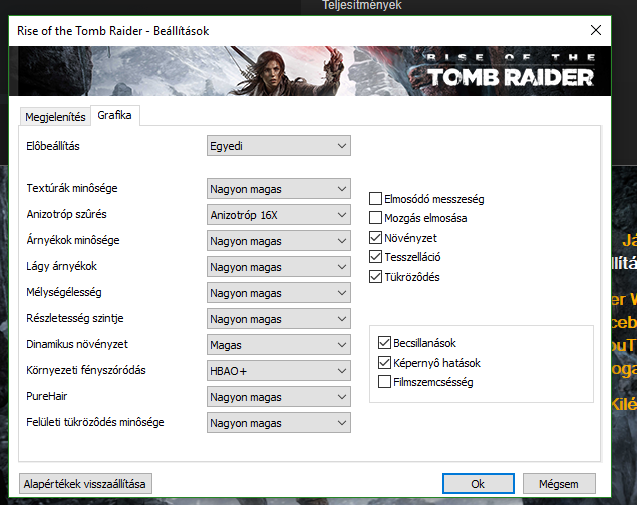This screenshot has height=505, width=637.
Task: Switch to the Megjelenítés tab
Action: point(55,117)
